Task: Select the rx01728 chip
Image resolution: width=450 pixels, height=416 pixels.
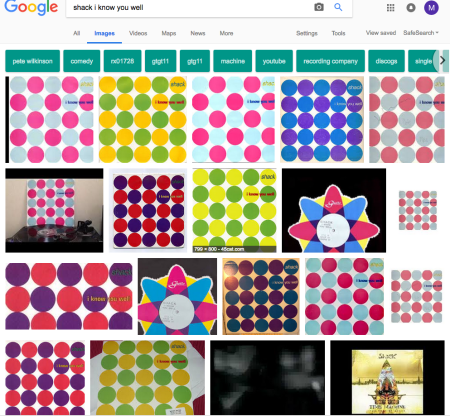Action: tap(122, 61)
